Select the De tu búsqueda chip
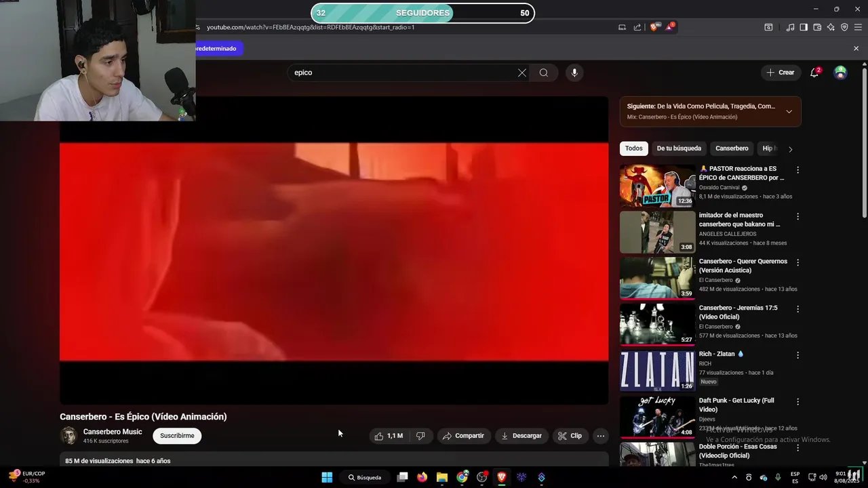The image size is (868, 488). [x=679, y=148]
